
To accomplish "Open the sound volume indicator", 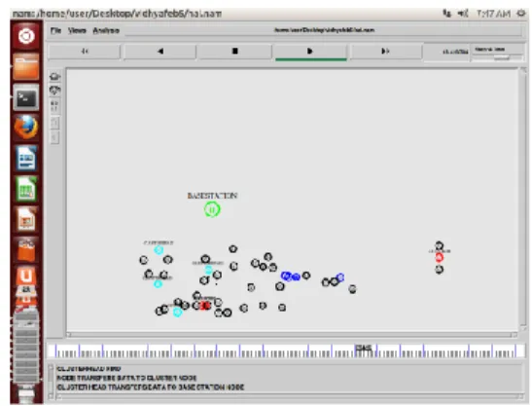I will (x=462, y=14).
